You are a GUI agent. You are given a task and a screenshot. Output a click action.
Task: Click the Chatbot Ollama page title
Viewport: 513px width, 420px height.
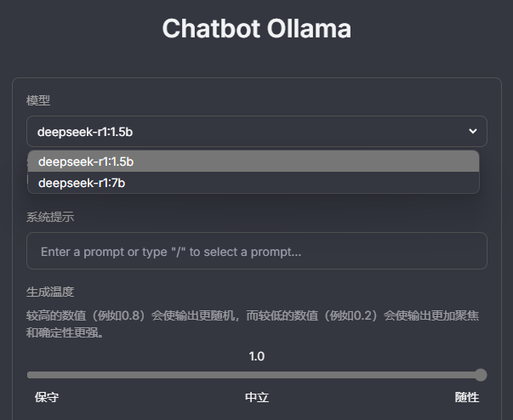(x=256, y=28)
